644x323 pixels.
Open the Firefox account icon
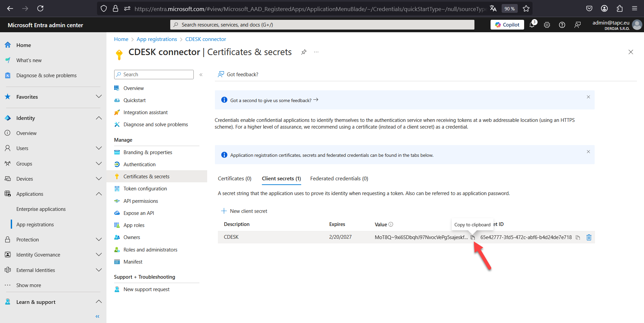pyautogui.click(x=604, y=8)
